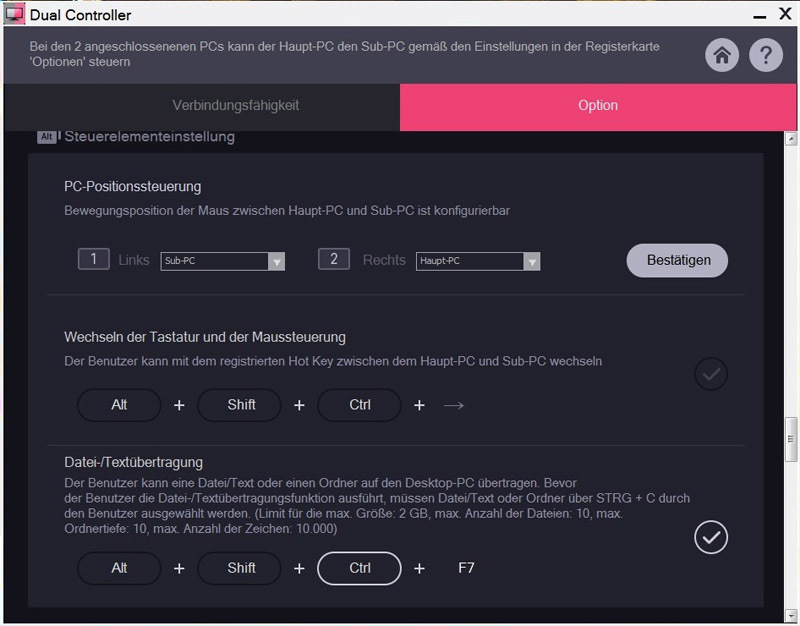
Task: Click the vertical scrollbar thumb
Action: (x=791, y=439)
